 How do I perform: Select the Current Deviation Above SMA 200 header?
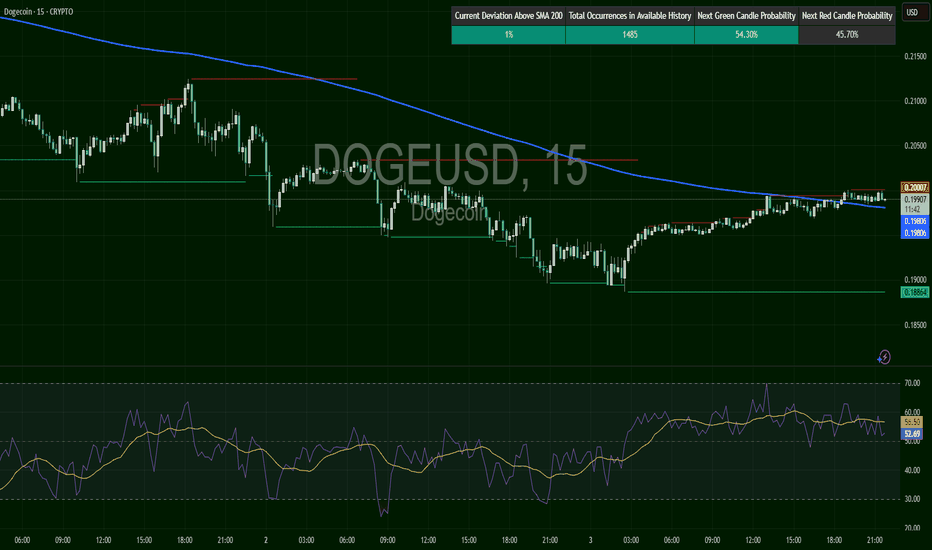tap(508, 16)
